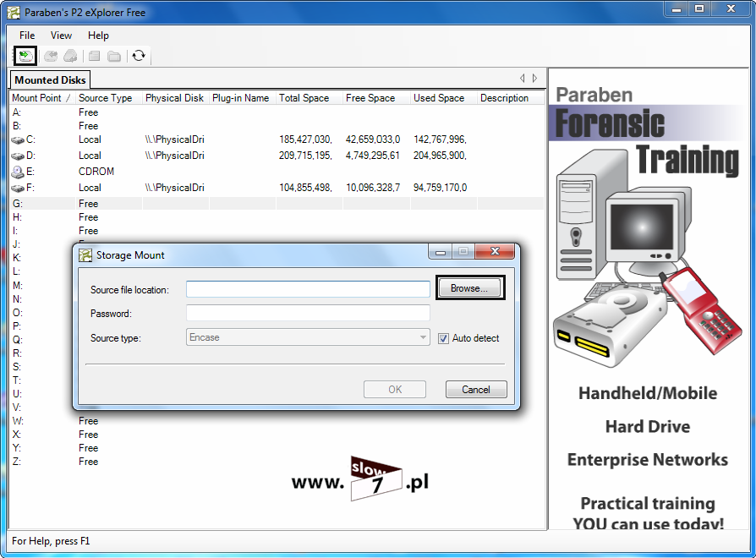This screenshot has width=756, height=558.
Task: Click total space value 185,427,030 for C:
Action: click(305, 139)
